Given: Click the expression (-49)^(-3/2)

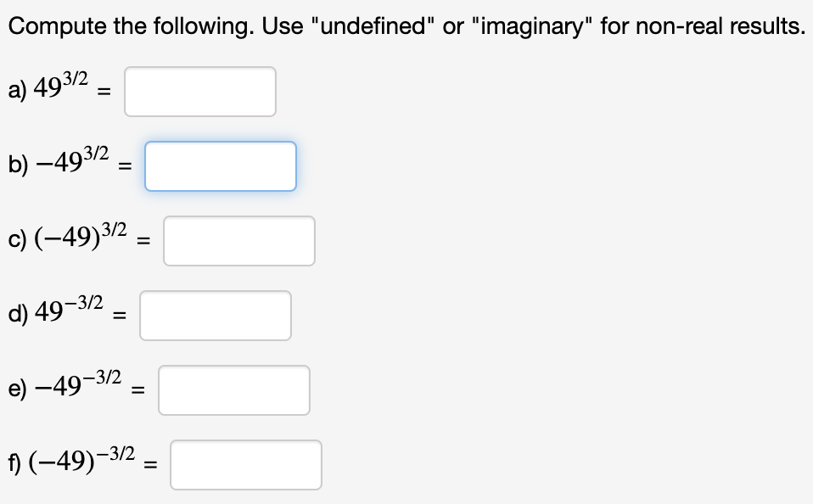Looking at the screenshot, I should (x=79, y=462).
